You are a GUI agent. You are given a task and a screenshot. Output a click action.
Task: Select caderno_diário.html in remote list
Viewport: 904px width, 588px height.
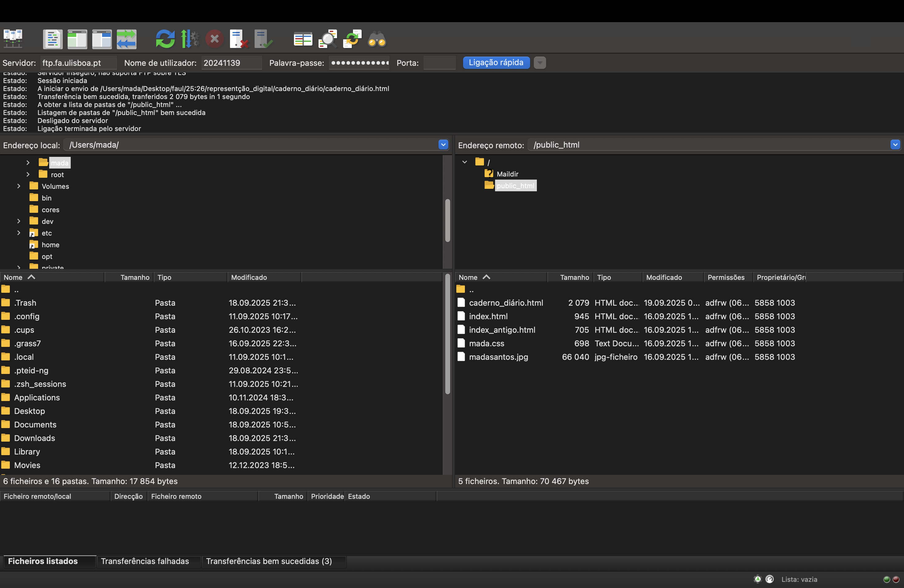point(506,303)
